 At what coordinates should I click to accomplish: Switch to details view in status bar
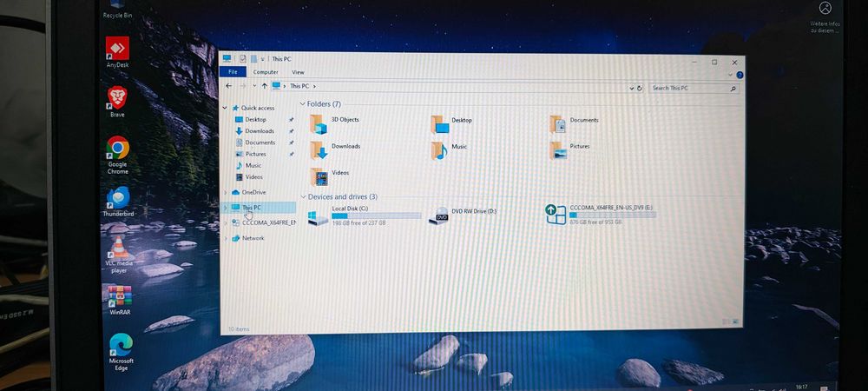pos(726,321)
